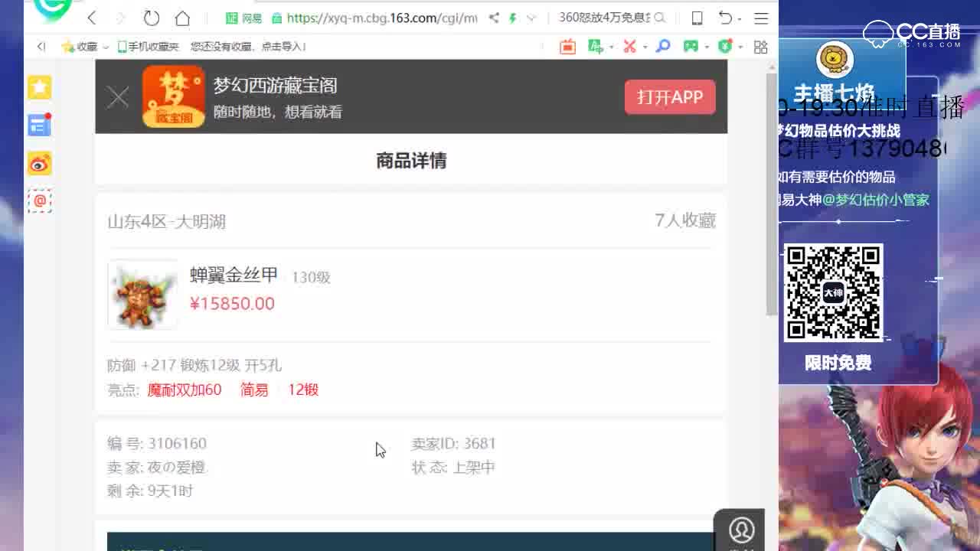This screenshot has height=551, width=980.
Task: Click the streamer lion avatar
Action: [x=835, y=60]
